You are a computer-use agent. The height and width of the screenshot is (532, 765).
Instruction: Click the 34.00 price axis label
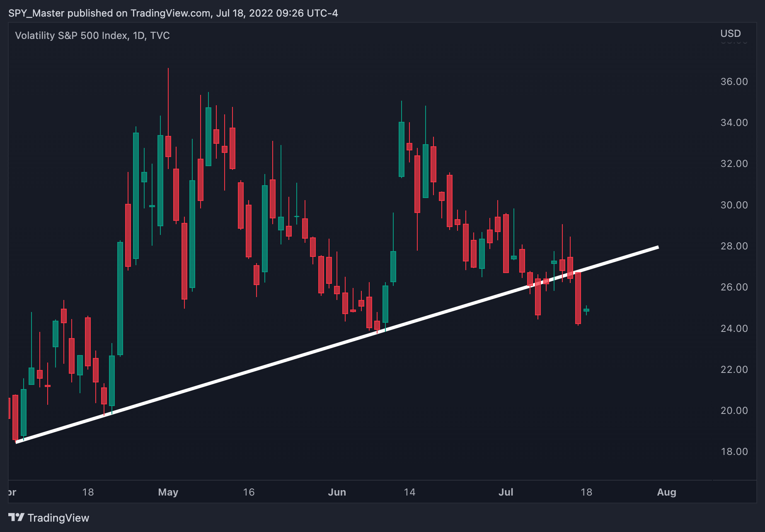734,123
